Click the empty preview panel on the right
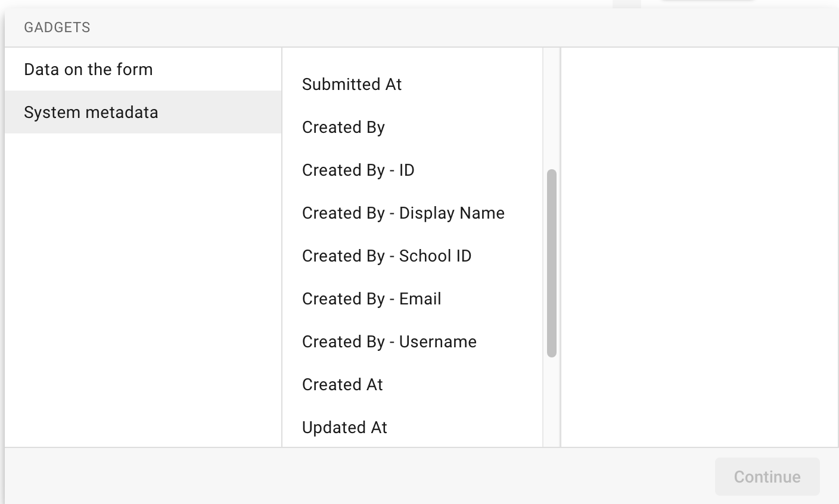The image size is (839, 504). tap(697, 238)
